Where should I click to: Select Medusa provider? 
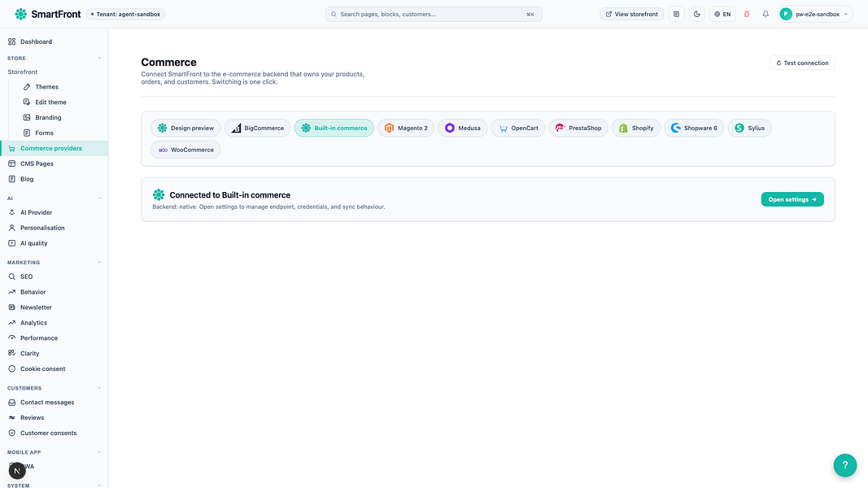click(x=463, y=128)
